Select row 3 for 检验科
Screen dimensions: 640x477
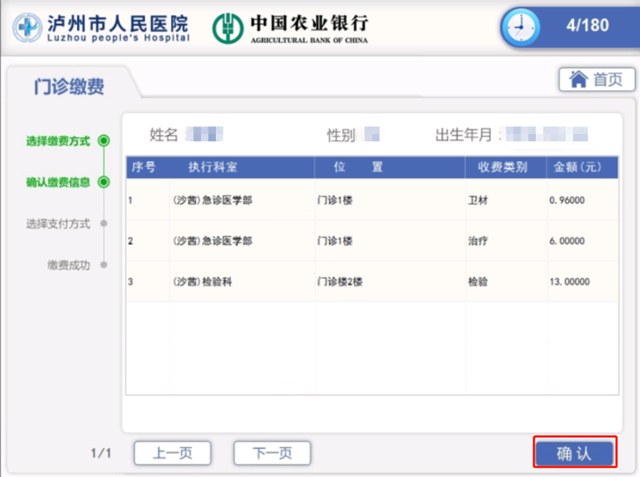point(371,282)
